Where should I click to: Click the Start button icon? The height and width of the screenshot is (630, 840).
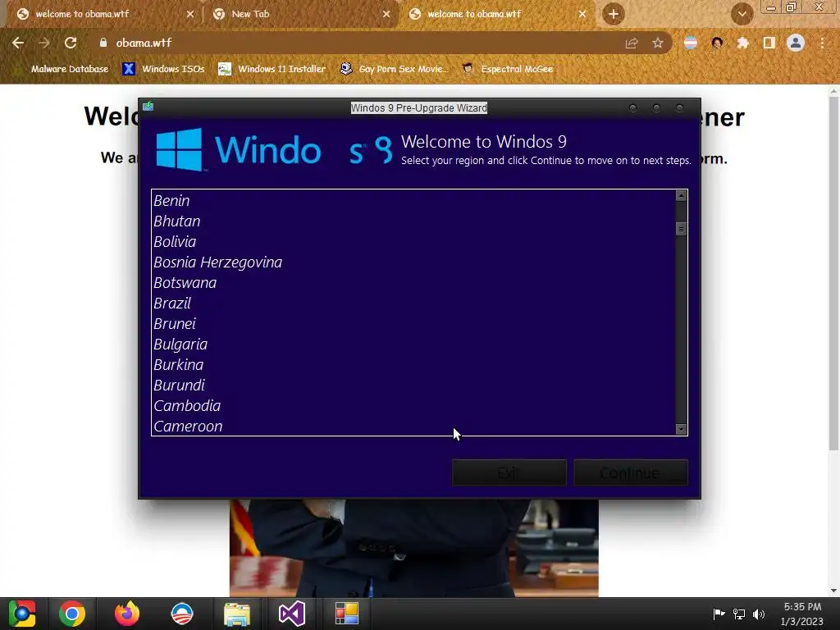point(22,614)
